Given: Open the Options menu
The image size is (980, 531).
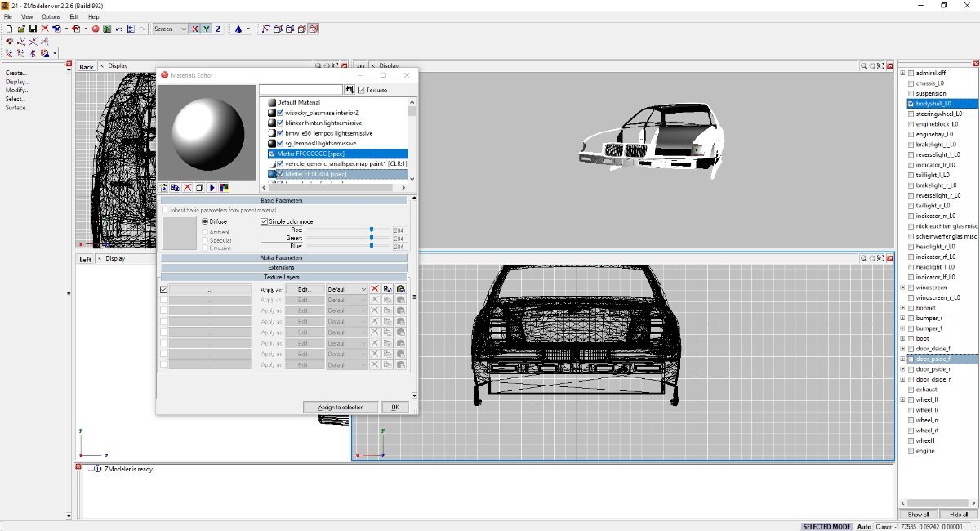Looking at the screenshot, I should point(51,16).
